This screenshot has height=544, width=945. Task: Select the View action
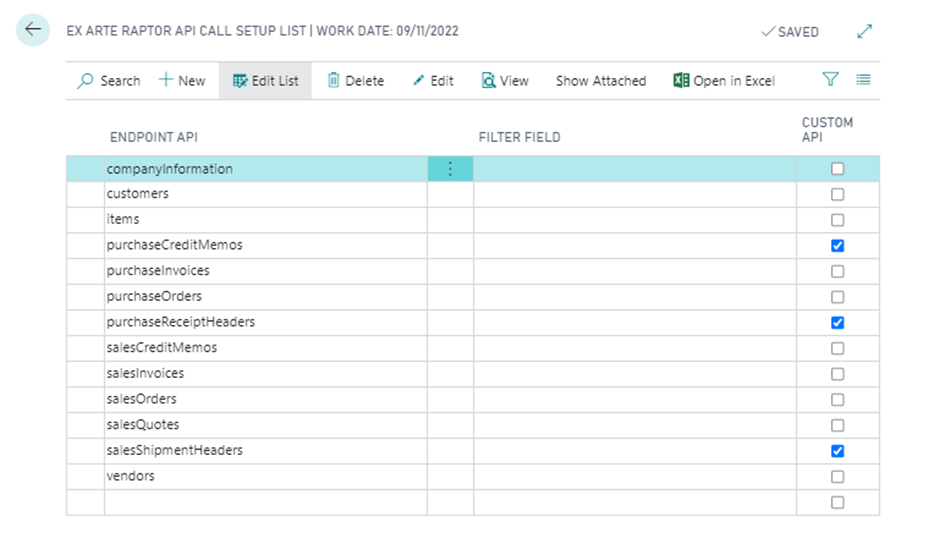(505, 81)
